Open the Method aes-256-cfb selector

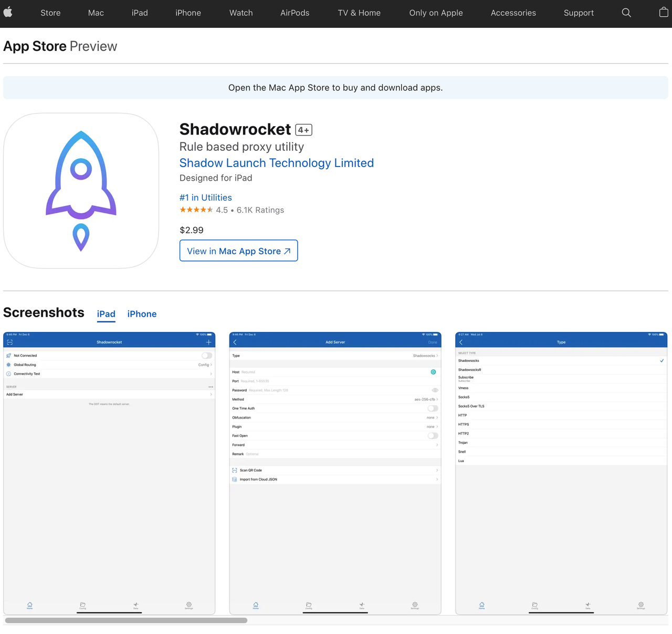pos(426,399)
